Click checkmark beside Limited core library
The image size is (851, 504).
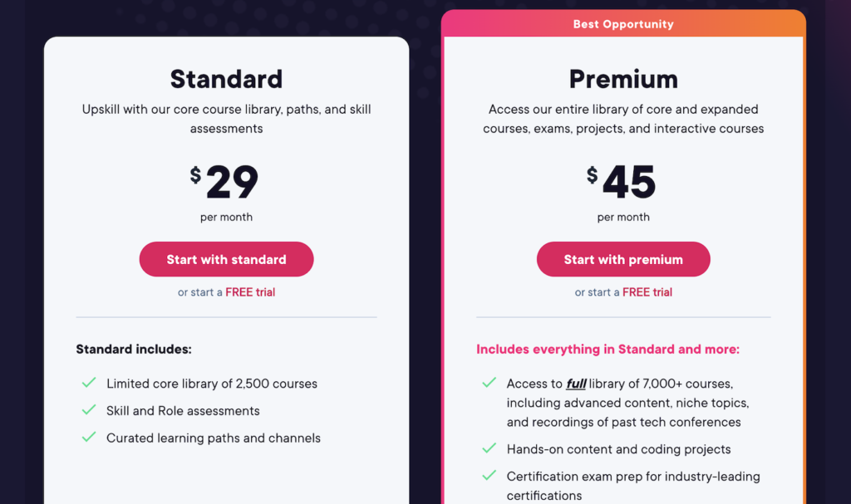pos(89,384)
